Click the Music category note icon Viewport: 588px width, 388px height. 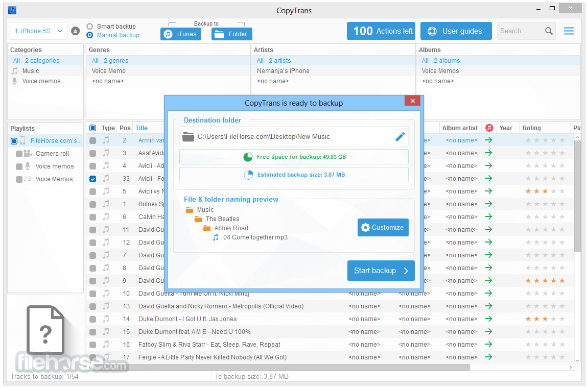(x=15, y=71)
